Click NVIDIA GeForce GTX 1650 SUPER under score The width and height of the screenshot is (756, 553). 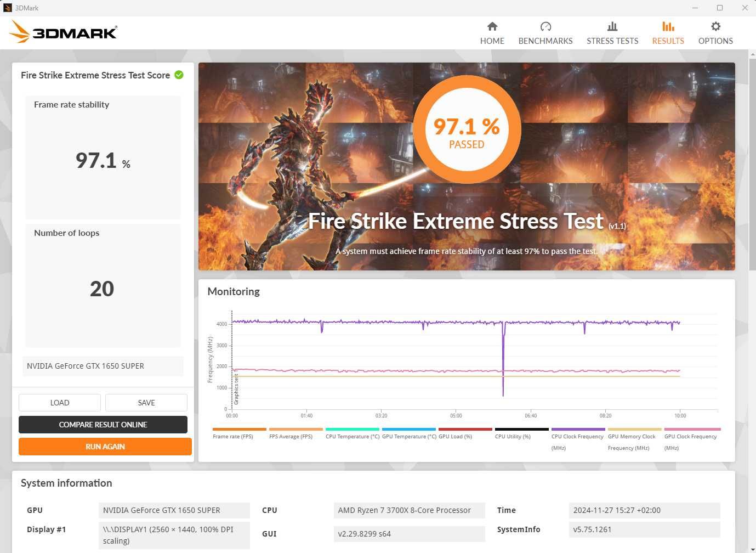(103, 366)
